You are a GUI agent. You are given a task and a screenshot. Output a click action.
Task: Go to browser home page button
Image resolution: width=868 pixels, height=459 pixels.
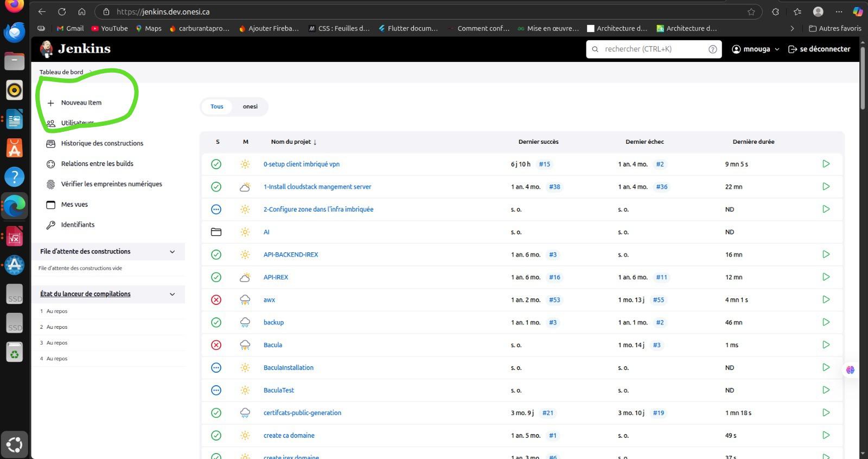[x=81, y=11]
